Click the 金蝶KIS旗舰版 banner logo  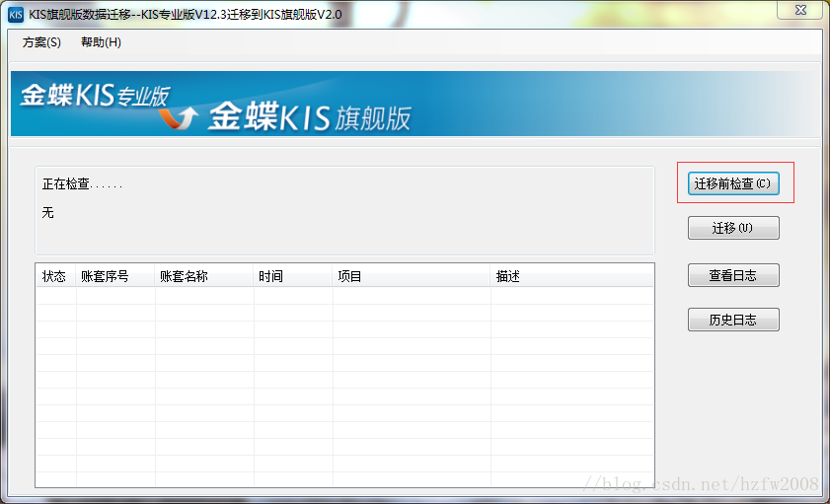point(309,117)
